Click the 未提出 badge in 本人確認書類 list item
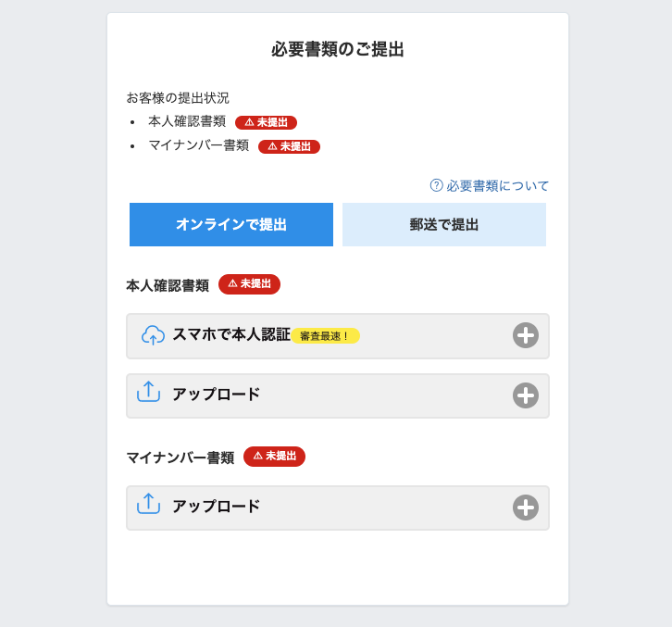 coord(266,122)
